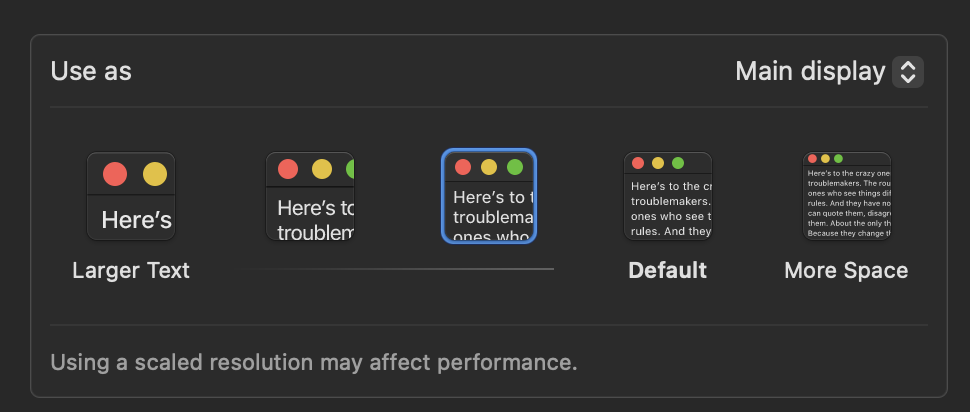Click the green dot in More Space preview

click(838, 159)
